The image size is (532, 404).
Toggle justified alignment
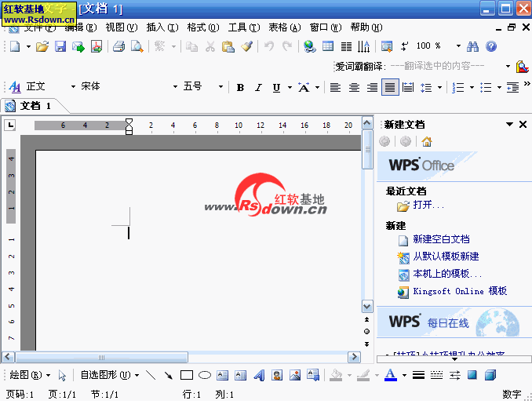click(390, 88)
